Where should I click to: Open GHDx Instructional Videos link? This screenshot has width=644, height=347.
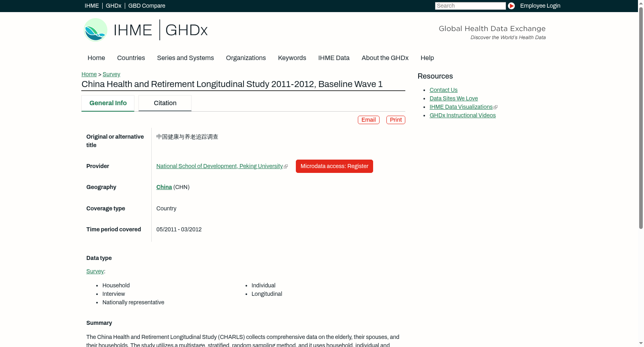click(x=462, y=115)
